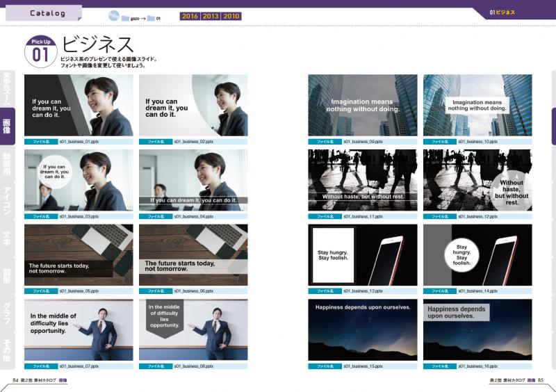Click file name text s01_business_14.pptx
Image resolution: width=556 pixels, height=392 pixels.
(x=478, y=291)
